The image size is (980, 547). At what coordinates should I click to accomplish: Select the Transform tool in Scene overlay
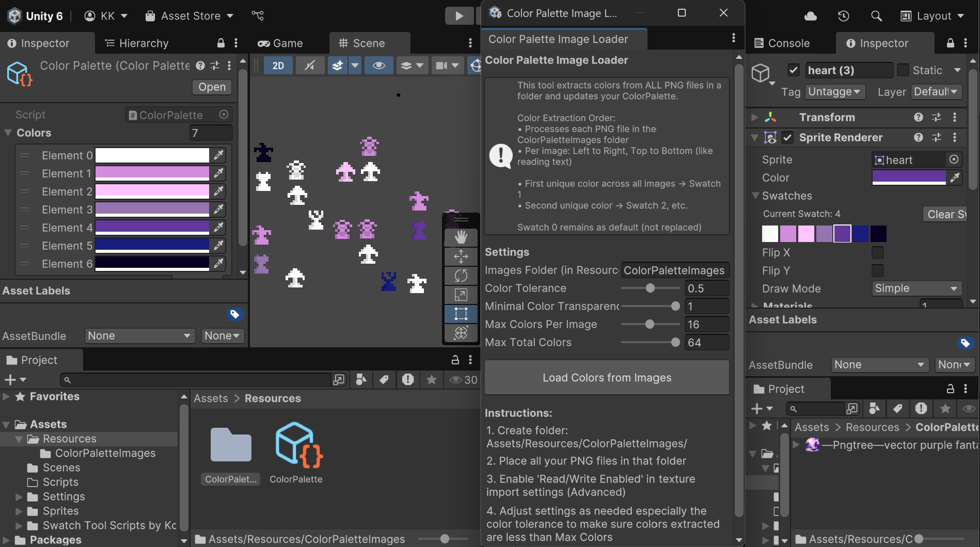click(461, 333)
